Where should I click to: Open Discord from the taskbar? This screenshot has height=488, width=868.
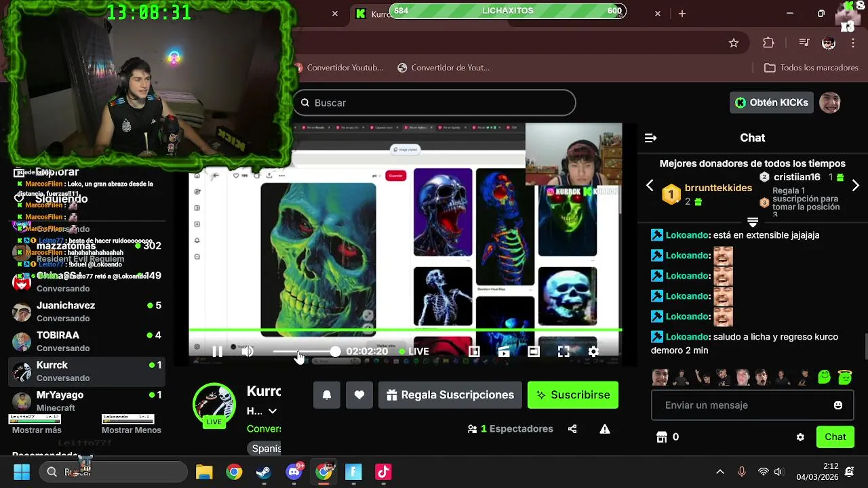coord(294,472)
